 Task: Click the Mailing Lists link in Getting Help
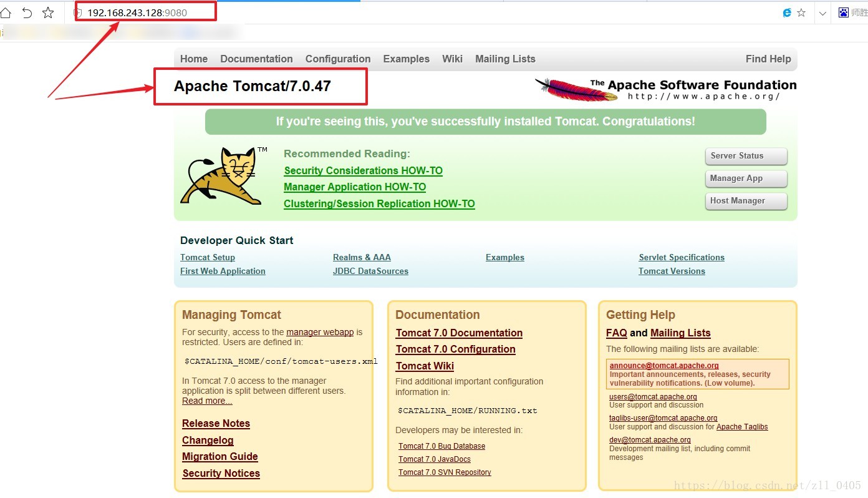coord(680,333)
